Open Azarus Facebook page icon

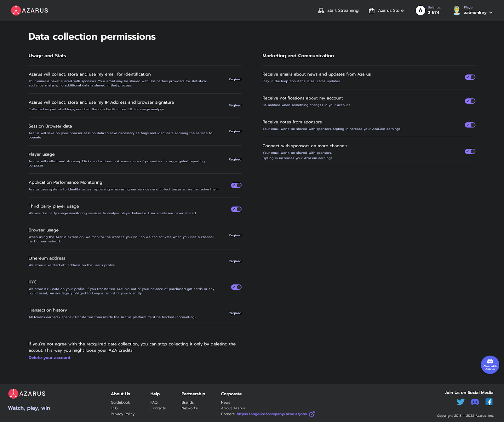489,402
